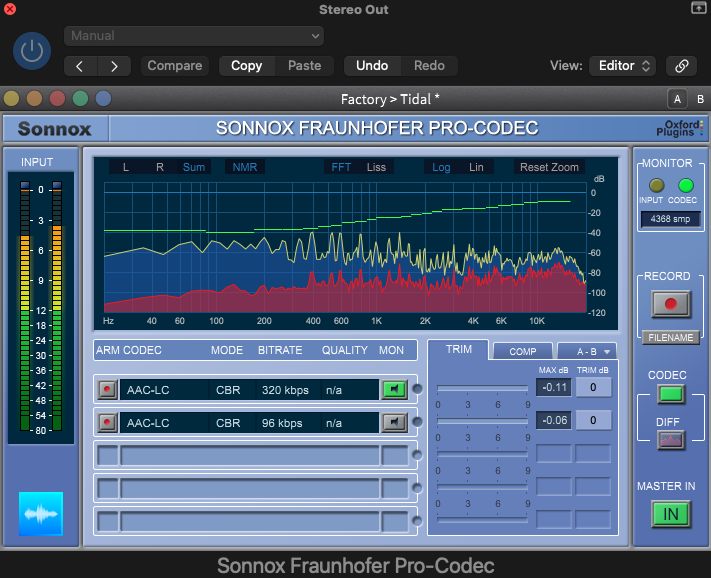Open the Manual preset dropdown

194,36
